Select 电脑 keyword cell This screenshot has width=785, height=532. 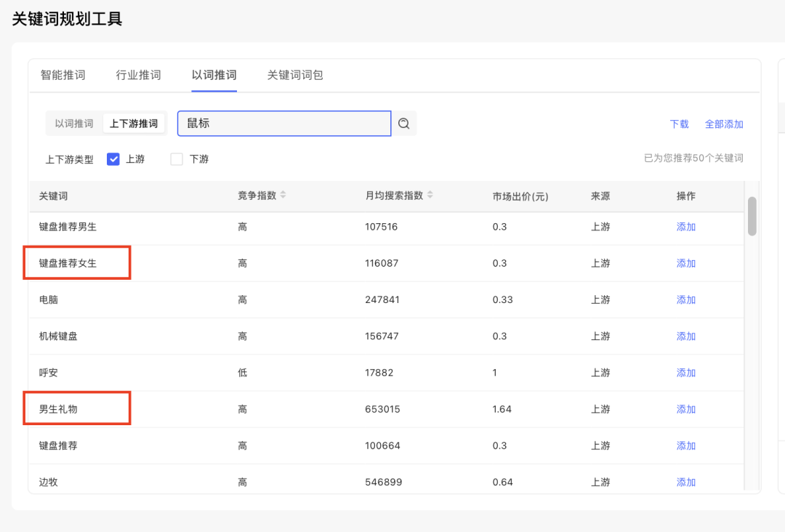[x=49, y=299]
